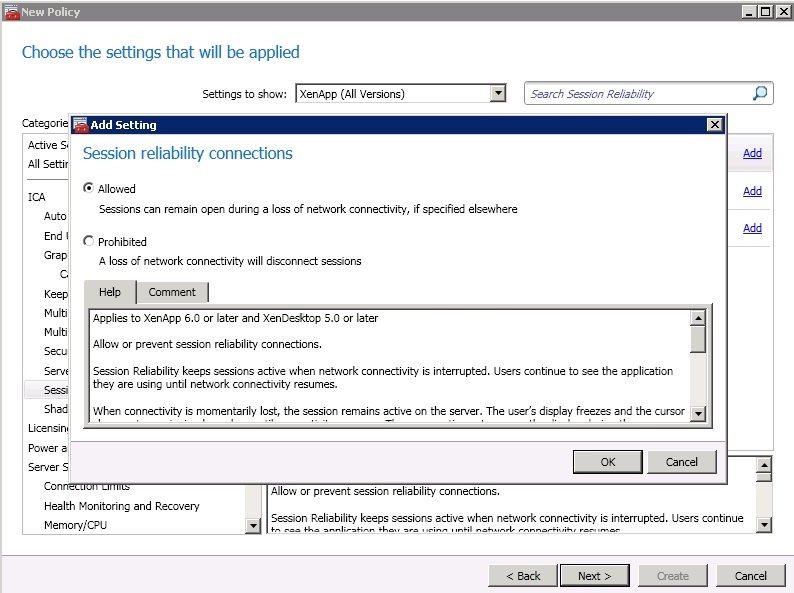Select the All Settings category

tap(48, 164)
